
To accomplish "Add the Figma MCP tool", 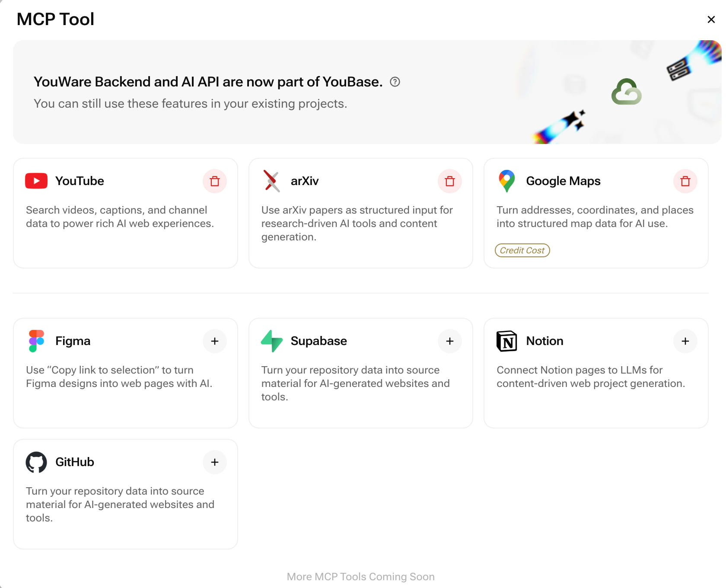I will (x=215, y=341).
